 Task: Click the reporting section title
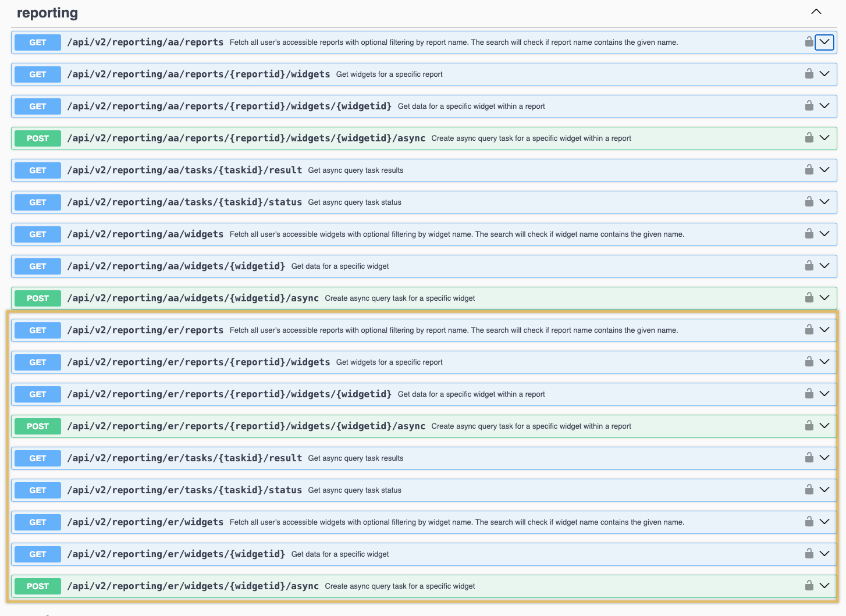point(47,13)
